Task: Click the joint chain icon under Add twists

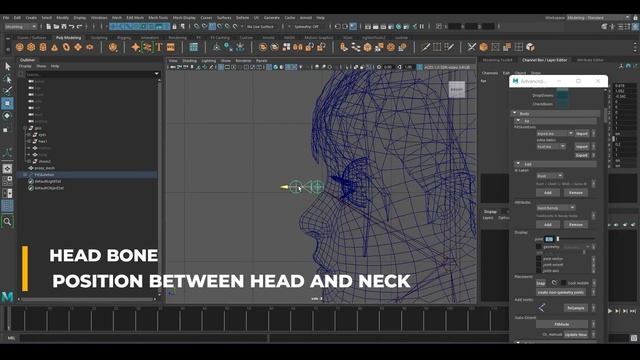Action: coord(542,308)
